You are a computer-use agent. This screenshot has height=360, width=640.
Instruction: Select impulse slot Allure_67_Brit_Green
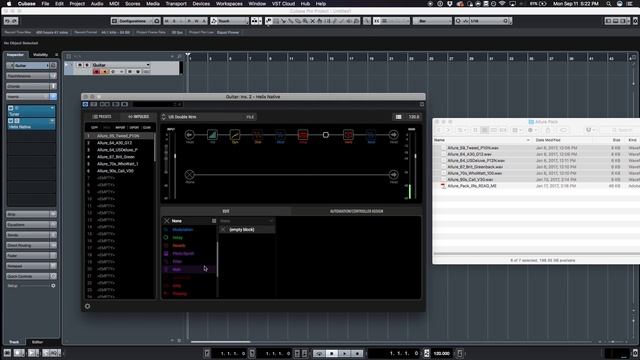click(116, 157)
